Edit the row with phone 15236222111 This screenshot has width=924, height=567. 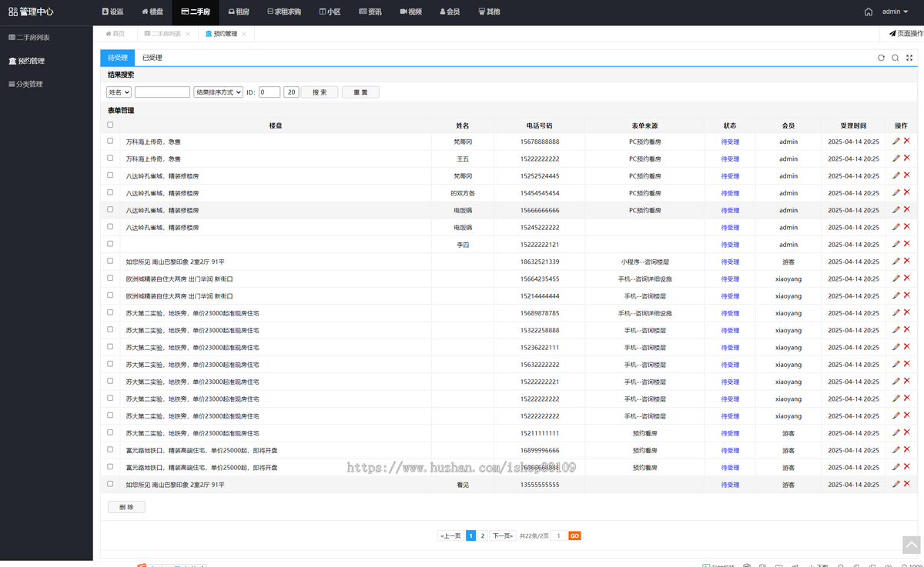(x=896, y=346)
